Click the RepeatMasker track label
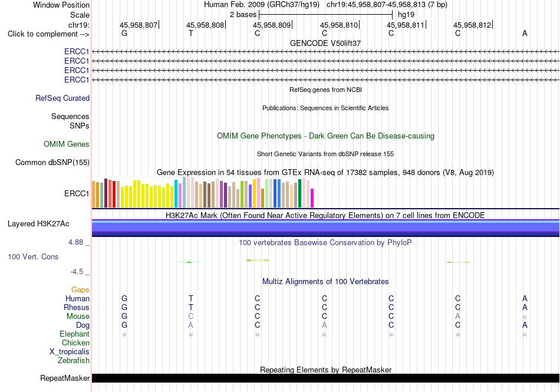560x392 pixels. click(x=65, y=378)
